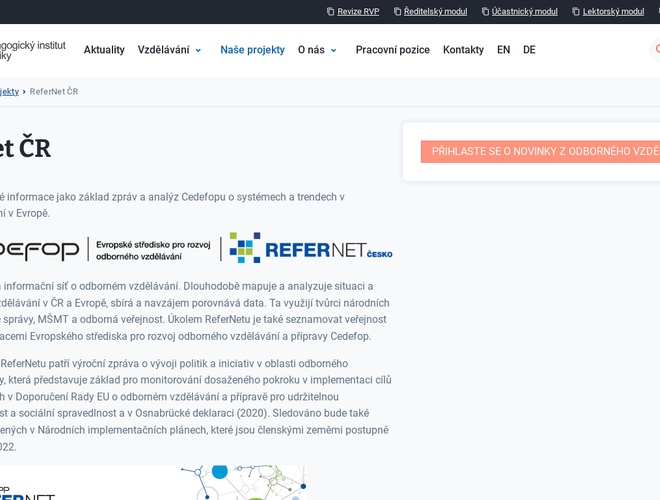The height and width of the screenshot is (500, 660).
Task: Click the ReferNet Česko logo
Action: click(310, 248)
